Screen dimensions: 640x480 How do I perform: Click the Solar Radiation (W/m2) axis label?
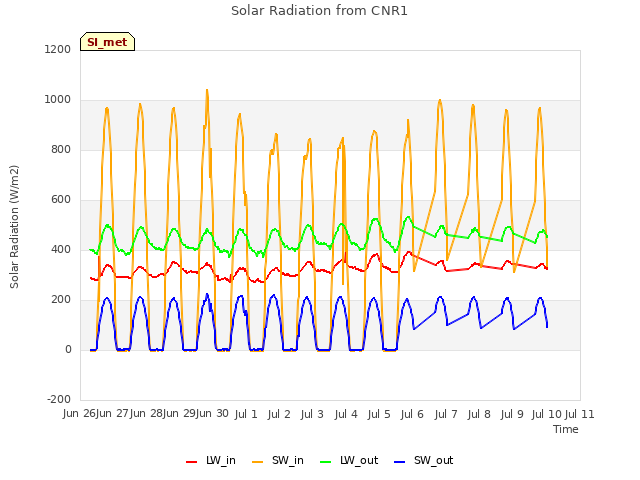pyautogui.click(x=14, y=227)
